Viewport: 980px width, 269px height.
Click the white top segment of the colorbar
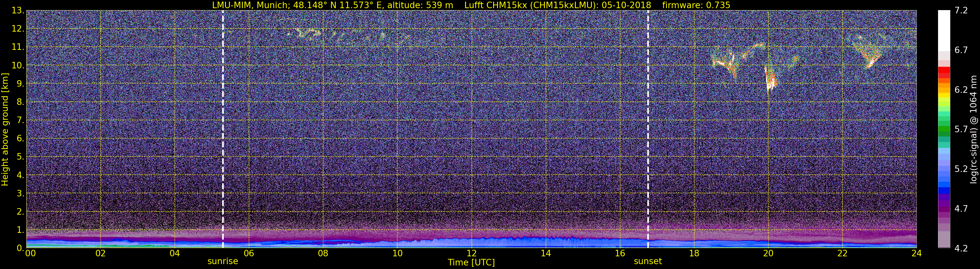pyautogui.click(x=944, y=31)
